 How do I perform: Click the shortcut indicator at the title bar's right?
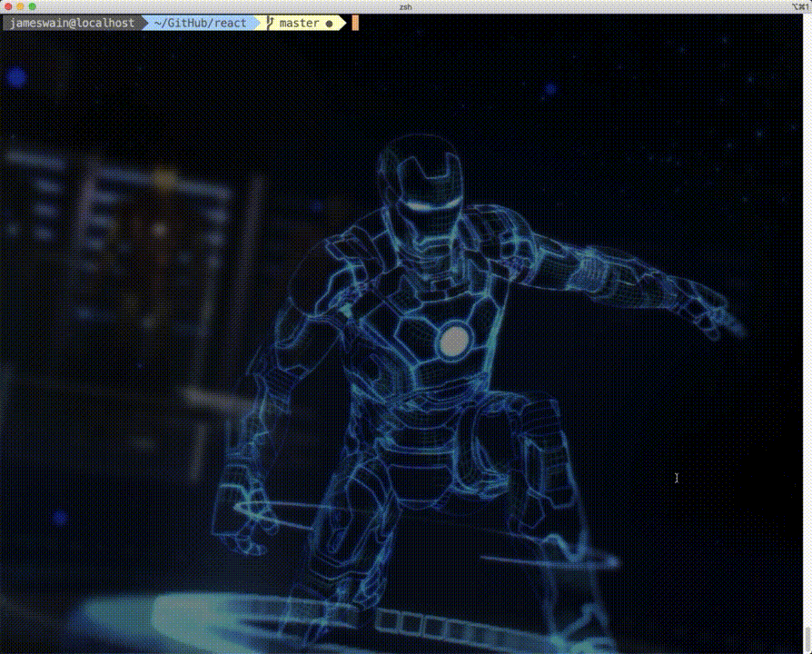(801, 6)
